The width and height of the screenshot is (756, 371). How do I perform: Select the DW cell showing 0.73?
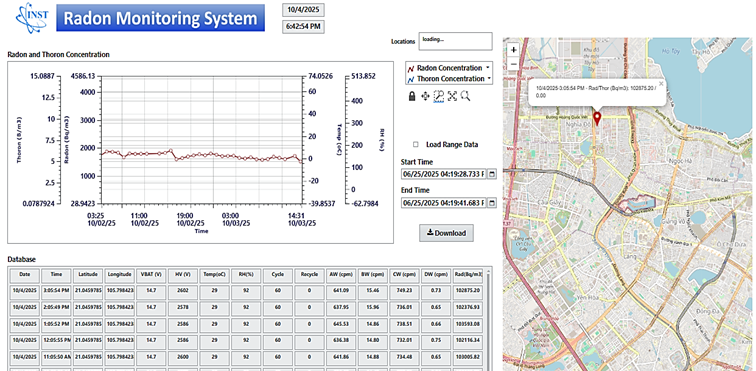(435, 291)
